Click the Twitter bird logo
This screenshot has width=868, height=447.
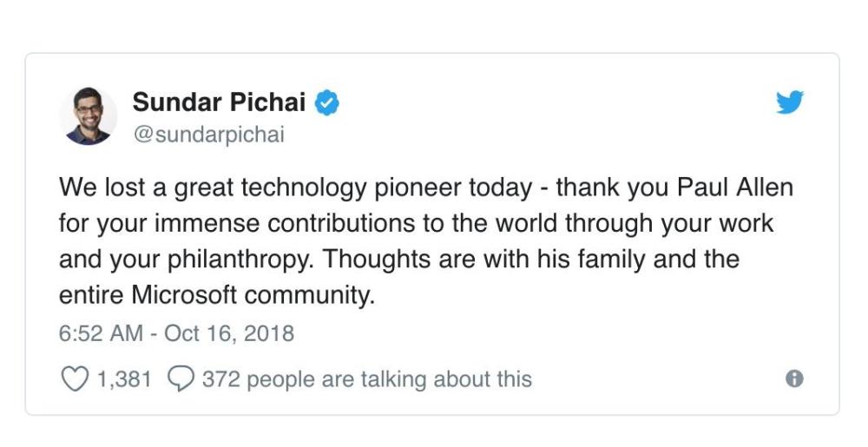click(789, 102)
